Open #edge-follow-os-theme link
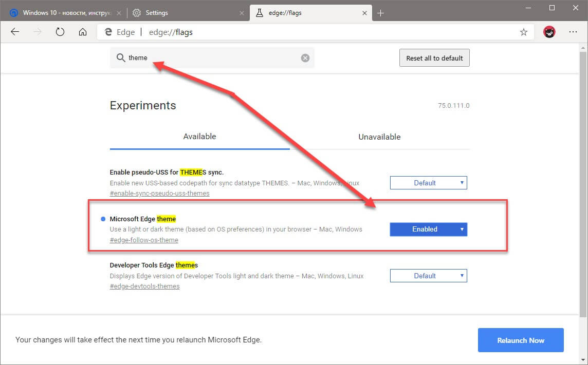 click(x=143, y=240)
